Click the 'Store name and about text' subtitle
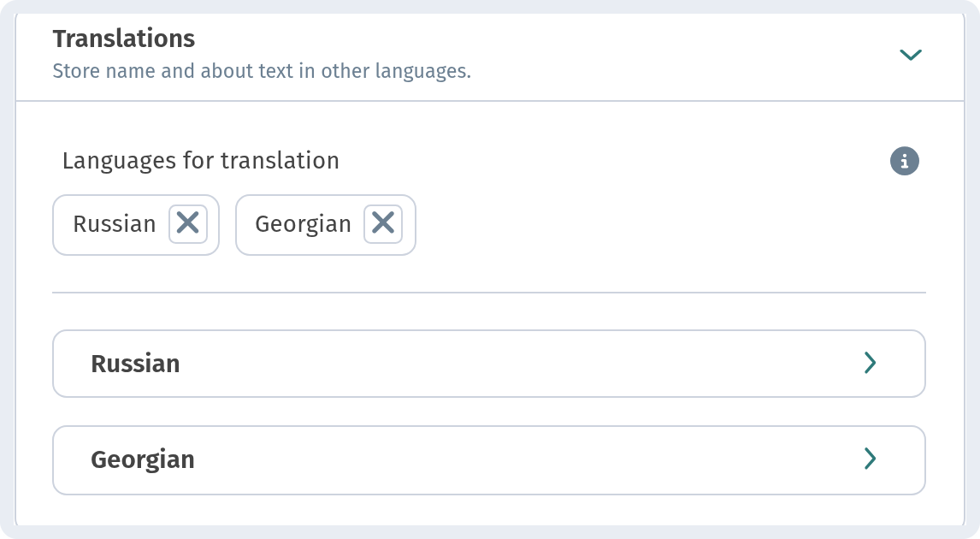The image size is (980, 539). pos(262,71)
